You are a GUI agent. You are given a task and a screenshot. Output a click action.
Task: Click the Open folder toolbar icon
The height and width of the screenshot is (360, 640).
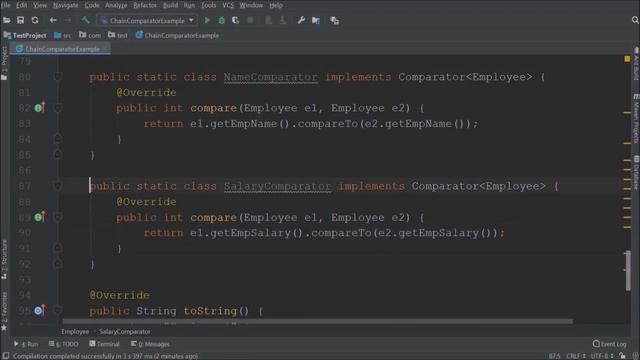click(x=7, y=20)
